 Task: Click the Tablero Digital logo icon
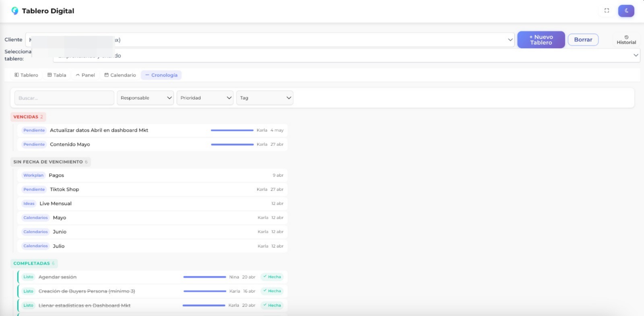point(15,11)
